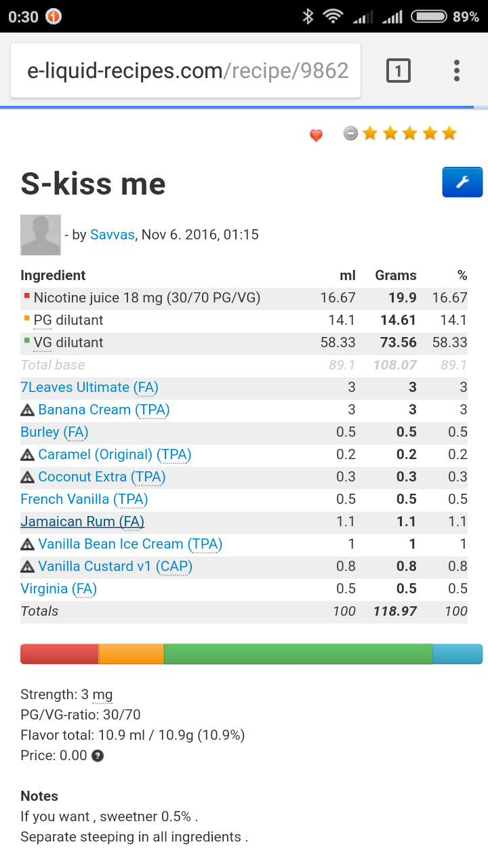Tap the red heart favorite icon
The image size is (488, 868).
(x=316, y=135)
